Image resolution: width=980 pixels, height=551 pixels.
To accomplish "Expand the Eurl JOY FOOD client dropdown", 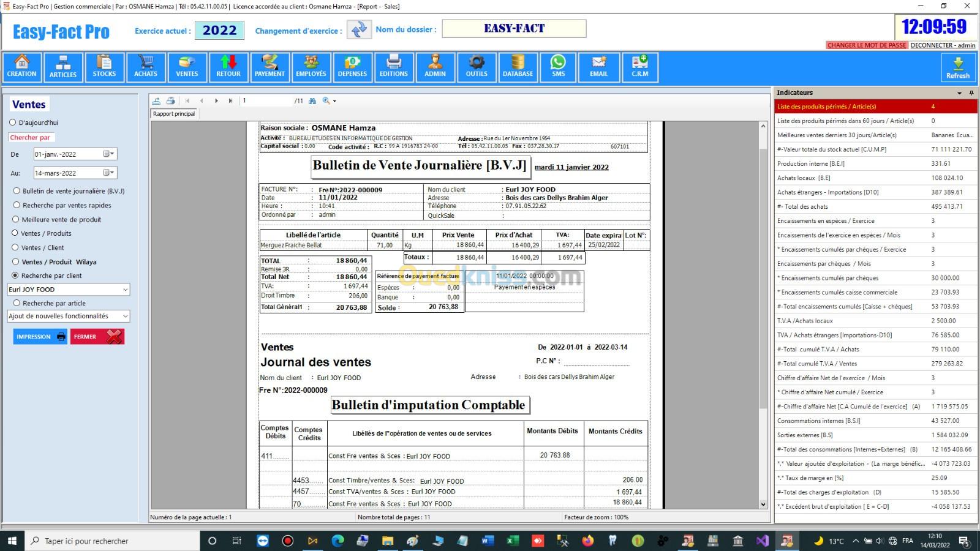I will 125,290.
